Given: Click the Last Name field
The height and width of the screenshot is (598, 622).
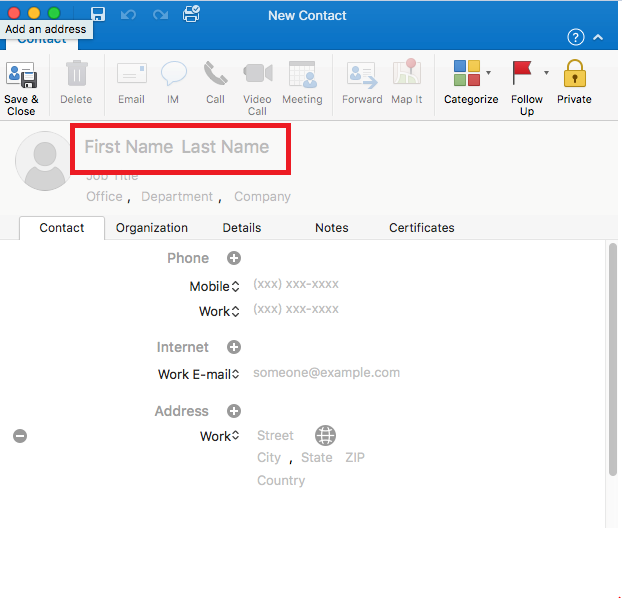Looking at the screenshot, I should pyautogui.click(x=225, y=147).
